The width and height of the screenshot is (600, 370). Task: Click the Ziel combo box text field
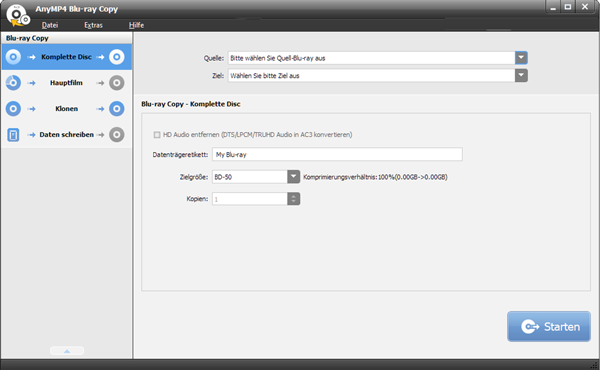(x=372, y=76)
